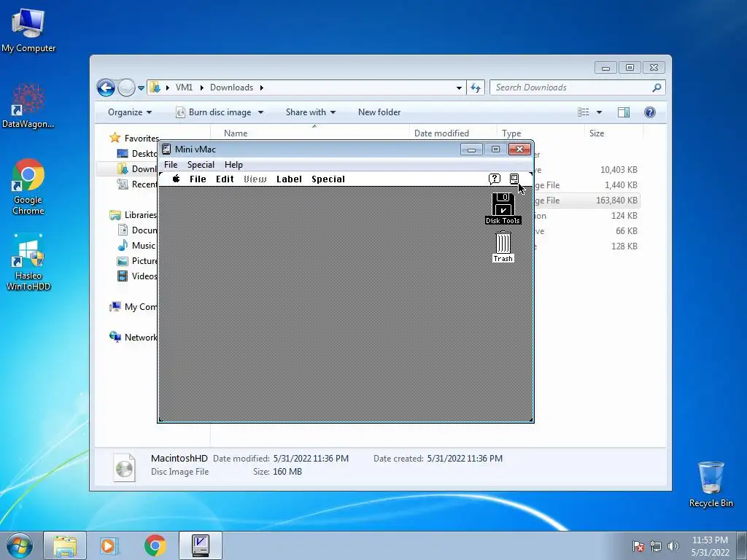This screenshot has height=560, width=747.
Task: Open Mini vMac Help menu
Action: point(233,164)
